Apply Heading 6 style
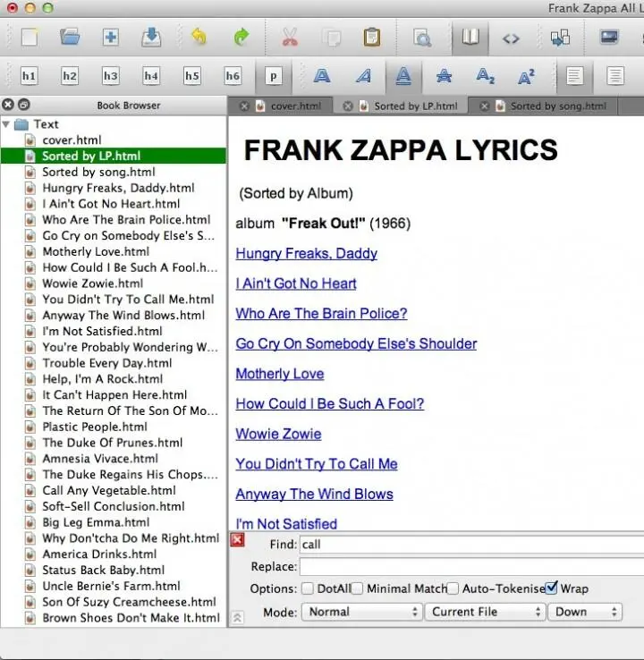This screenshot has width=644, height=660. 233,76
